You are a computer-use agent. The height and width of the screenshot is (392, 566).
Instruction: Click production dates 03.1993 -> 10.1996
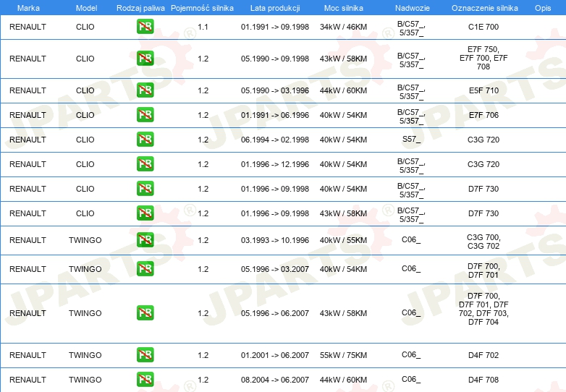coord(275,240)
